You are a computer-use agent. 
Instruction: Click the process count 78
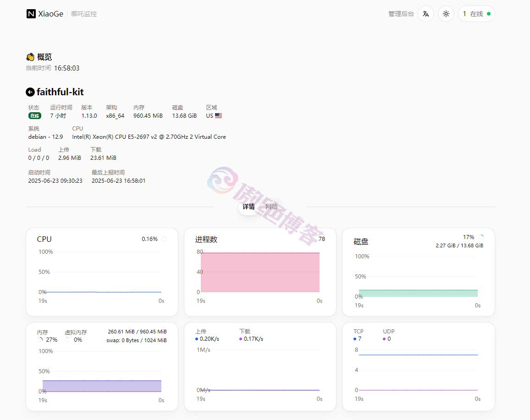322,239
